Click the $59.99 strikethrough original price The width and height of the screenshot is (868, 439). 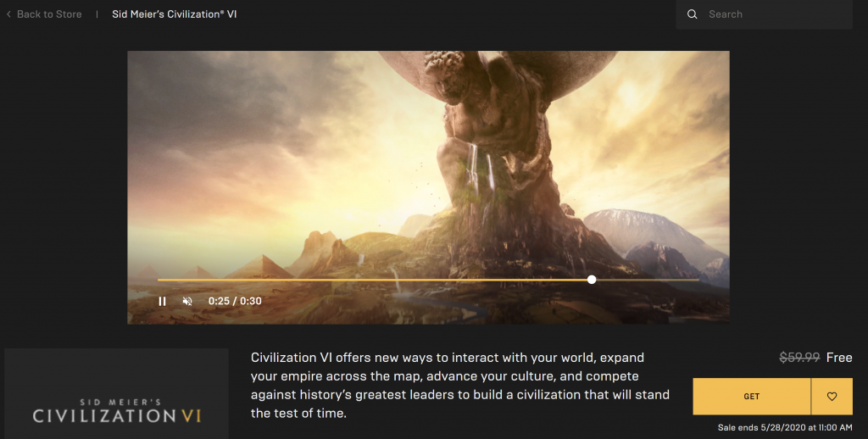799,358
